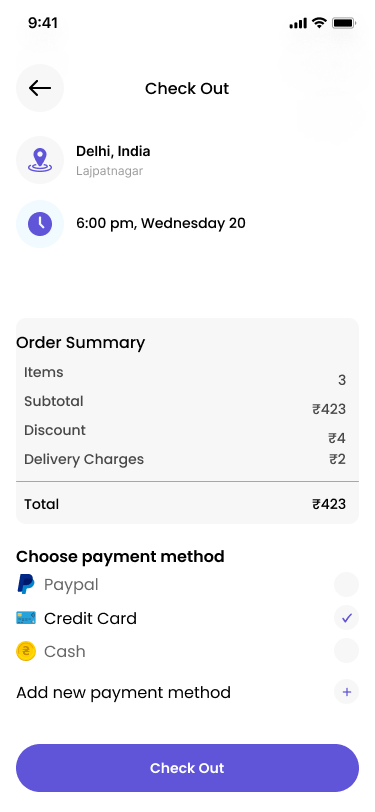Open Add new payment method
The height and width of the screenshot is (812, 375).
[188, 692]
